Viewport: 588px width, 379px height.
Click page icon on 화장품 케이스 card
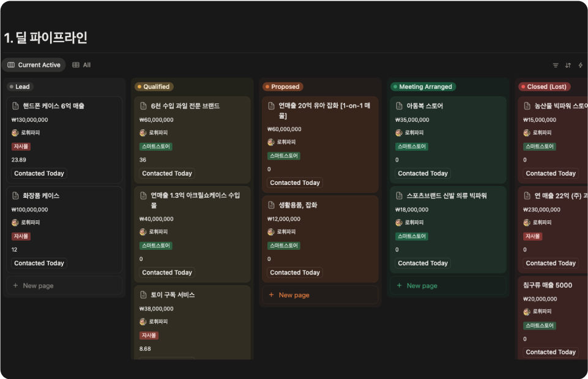(x=15, y=195)
